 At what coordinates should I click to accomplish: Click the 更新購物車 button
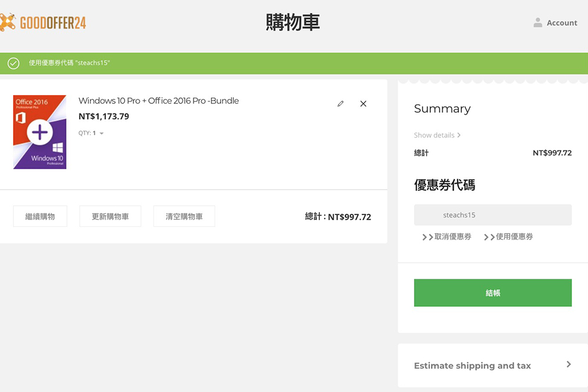pos(110,216)
